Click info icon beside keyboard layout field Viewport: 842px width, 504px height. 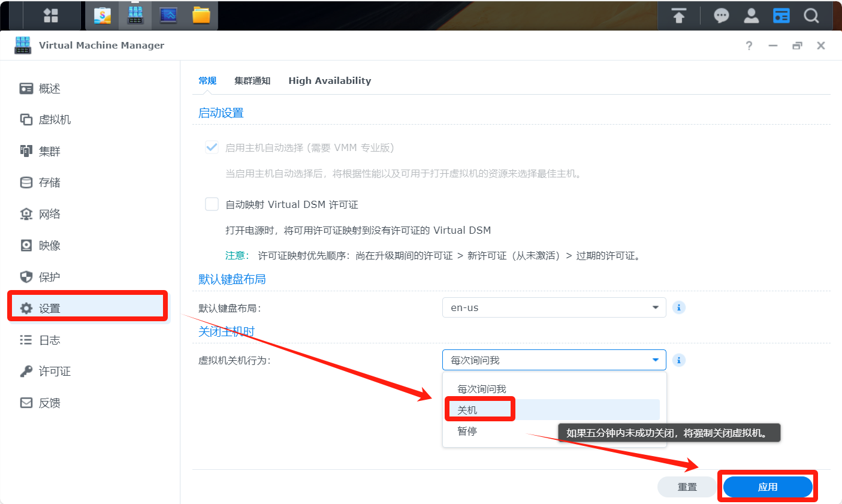tap(678, 307)
